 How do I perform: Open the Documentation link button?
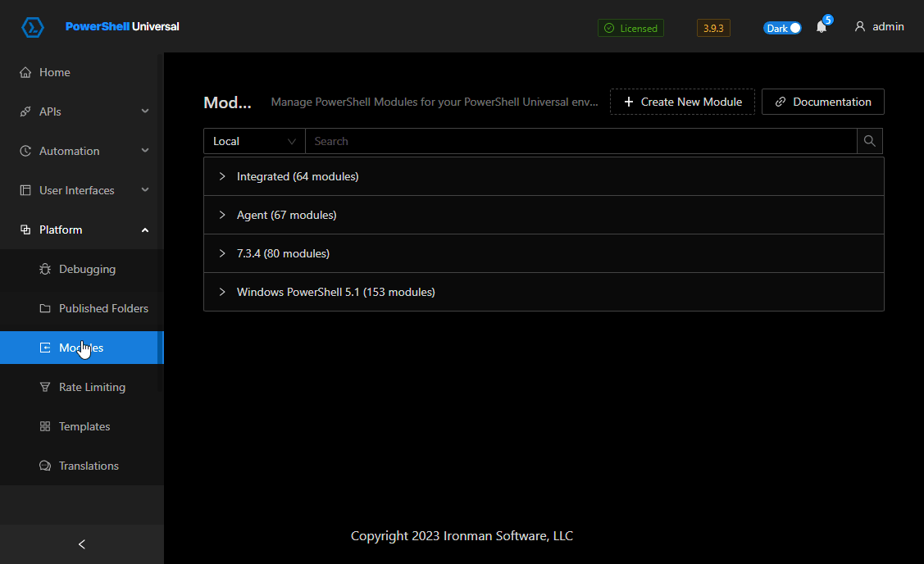click(x=822, y=102)
